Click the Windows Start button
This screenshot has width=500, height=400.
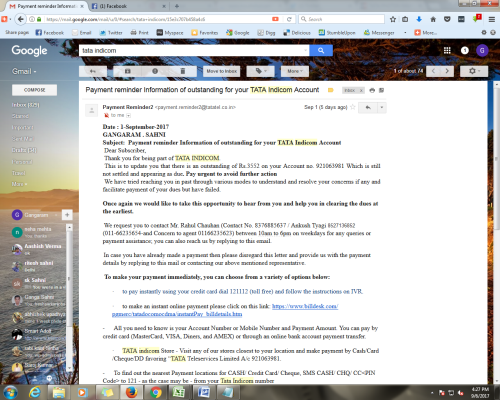(x=10, y=392)
